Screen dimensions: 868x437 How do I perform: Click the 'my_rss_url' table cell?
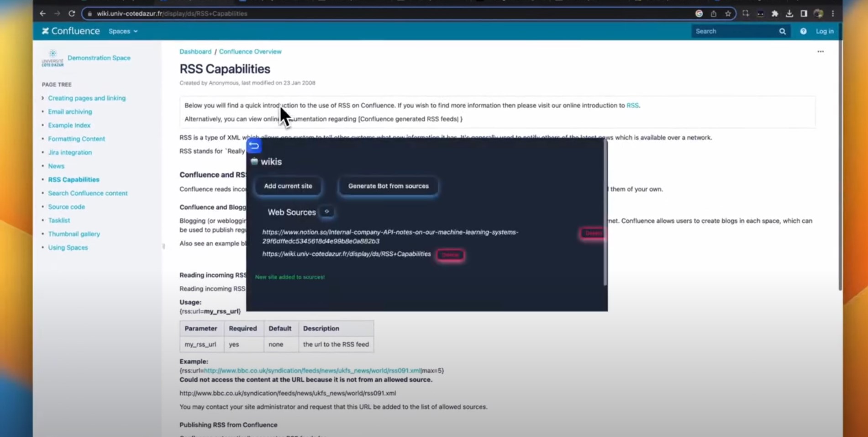pos(202,345)
